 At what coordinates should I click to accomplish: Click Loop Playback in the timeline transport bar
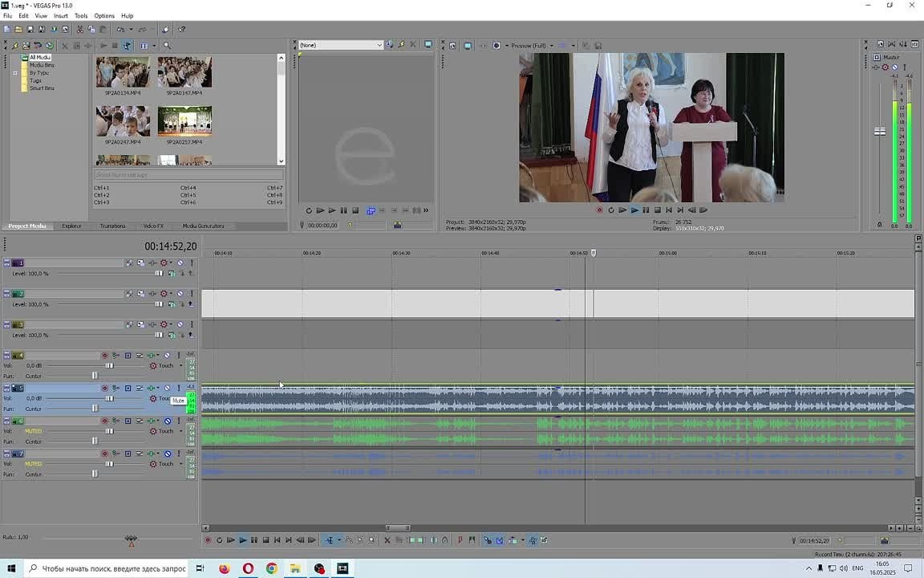[219, 540]
